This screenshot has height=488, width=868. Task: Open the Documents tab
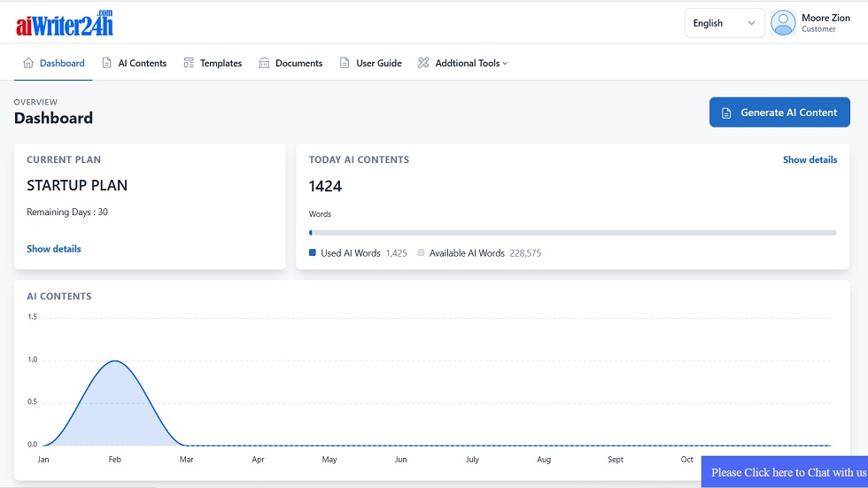[x=298, y=64]
